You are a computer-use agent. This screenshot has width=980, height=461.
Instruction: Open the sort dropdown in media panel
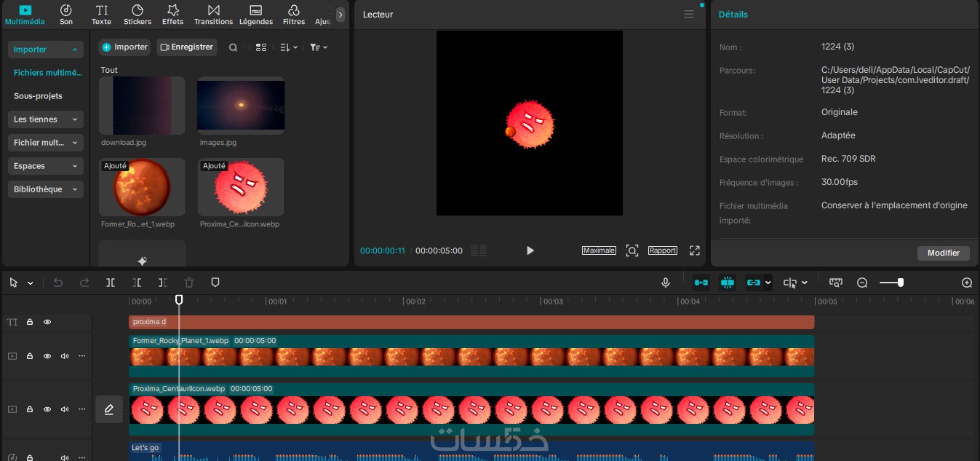coord(289,47)
